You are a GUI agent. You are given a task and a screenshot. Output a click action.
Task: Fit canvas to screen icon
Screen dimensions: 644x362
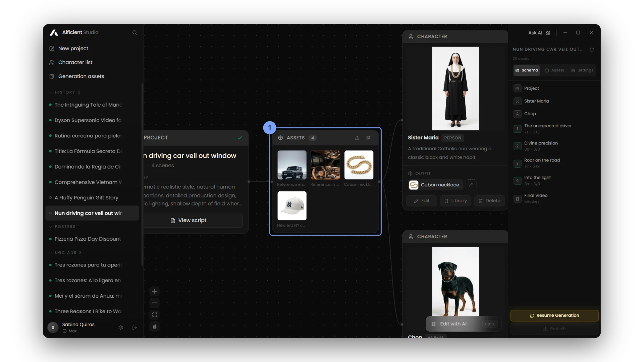(x=155, y=315)
